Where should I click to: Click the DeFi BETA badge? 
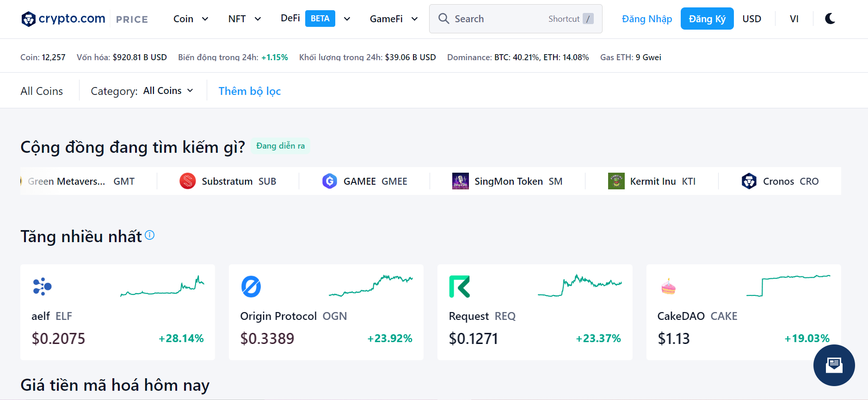[320, 19]
